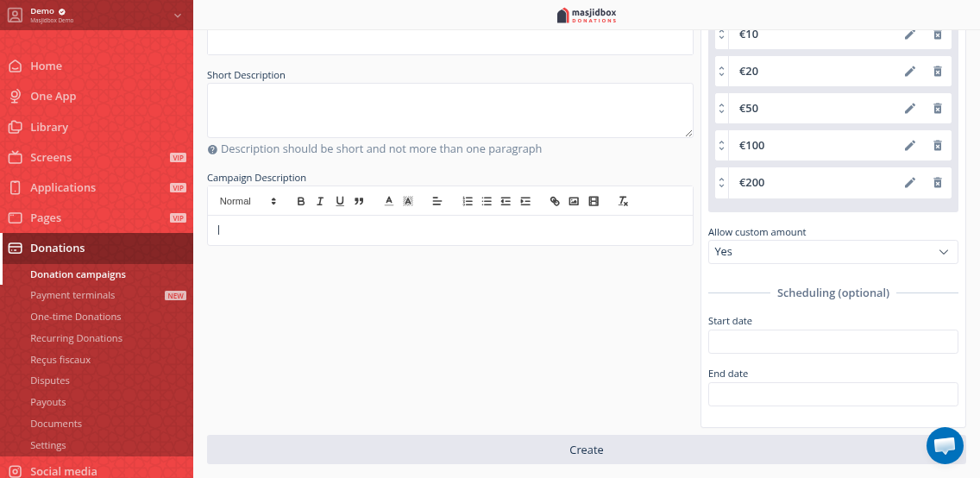Increase the paragraph indent
Screen dimensions: 980x478
(525, 201)
